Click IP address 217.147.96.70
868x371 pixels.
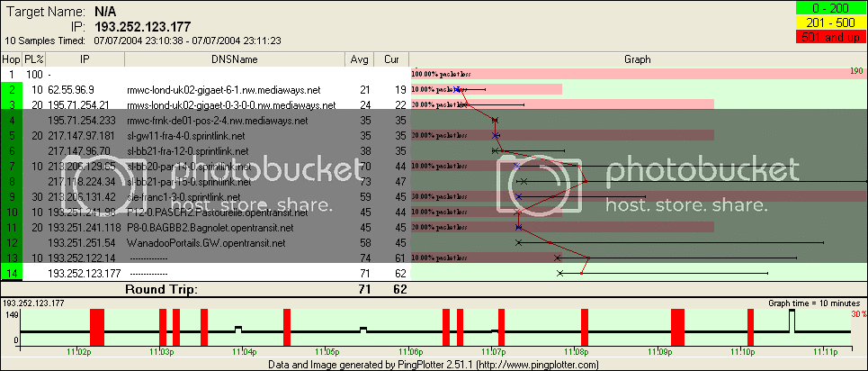tap(79, 151)
